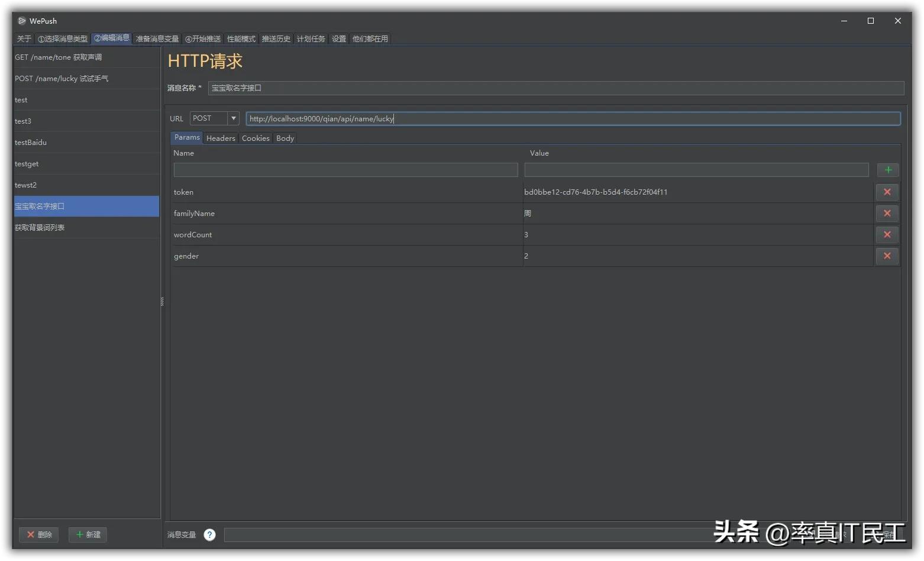Delete the wordCount parameter
924x561 pixels.
[887, 234]
